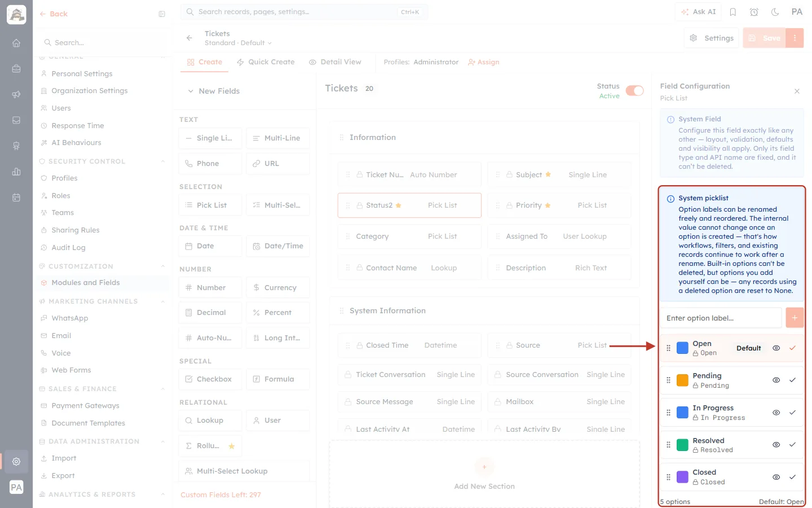Click the Ask AI button
The height and width of the screenshot is (508, 812).
pyautogui.click(x=698, y=12)
